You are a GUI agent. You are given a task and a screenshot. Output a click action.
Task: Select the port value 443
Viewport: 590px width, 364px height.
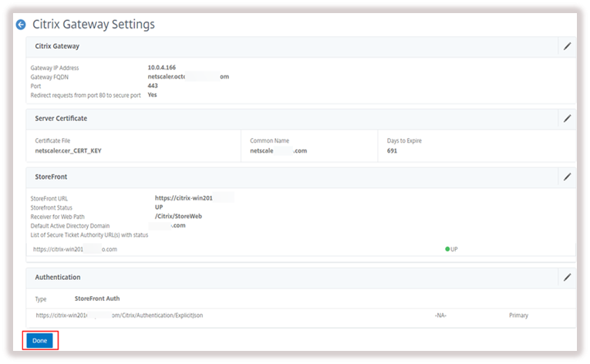(x=153, y=86)
